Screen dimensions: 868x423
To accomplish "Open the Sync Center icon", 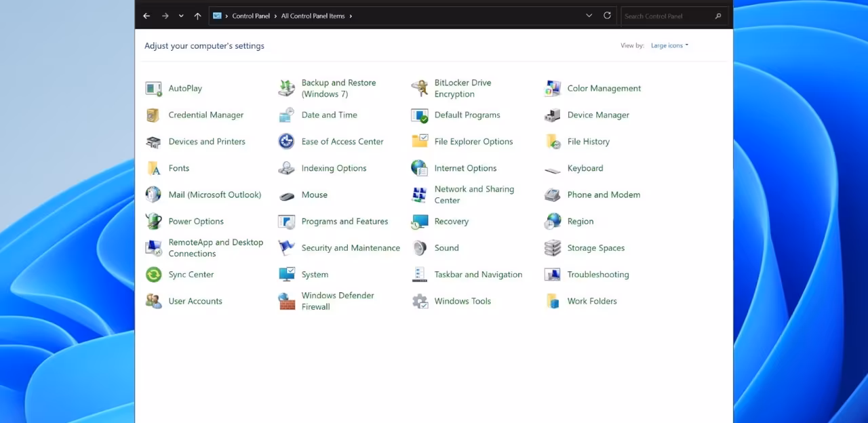I will point(154,275).
